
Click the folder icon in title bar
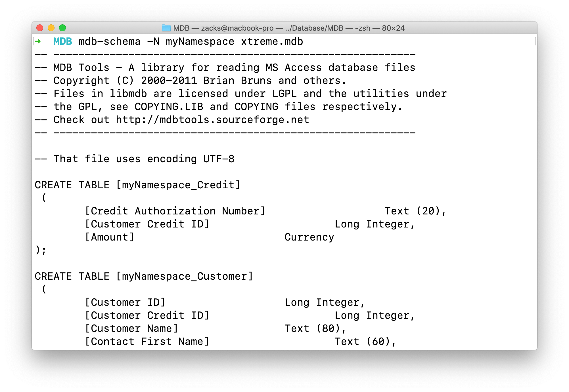[x=166, y=28]
